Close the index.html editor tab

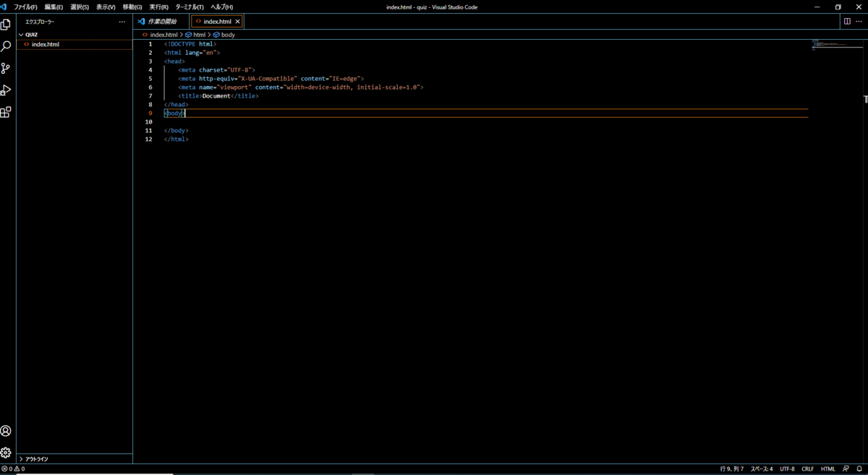[x=237, y=22]
